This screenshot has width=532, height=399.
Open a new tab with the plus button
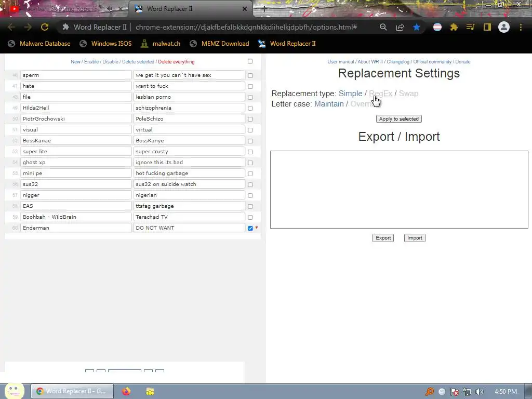(x=264, y=9)
